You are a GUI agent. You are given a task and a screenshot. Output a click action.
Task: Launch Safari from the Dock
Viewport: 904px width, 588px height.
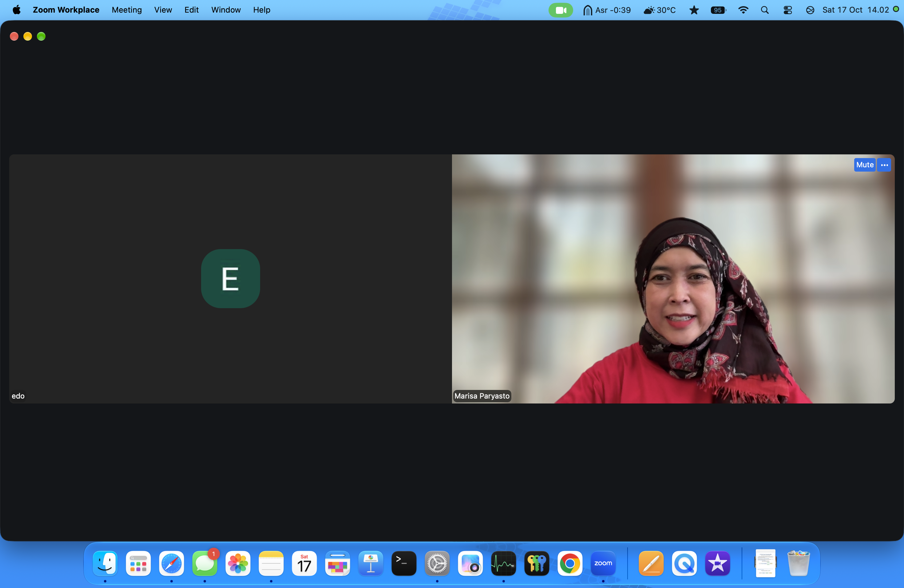pyautogui.click(x=171, y=563)
